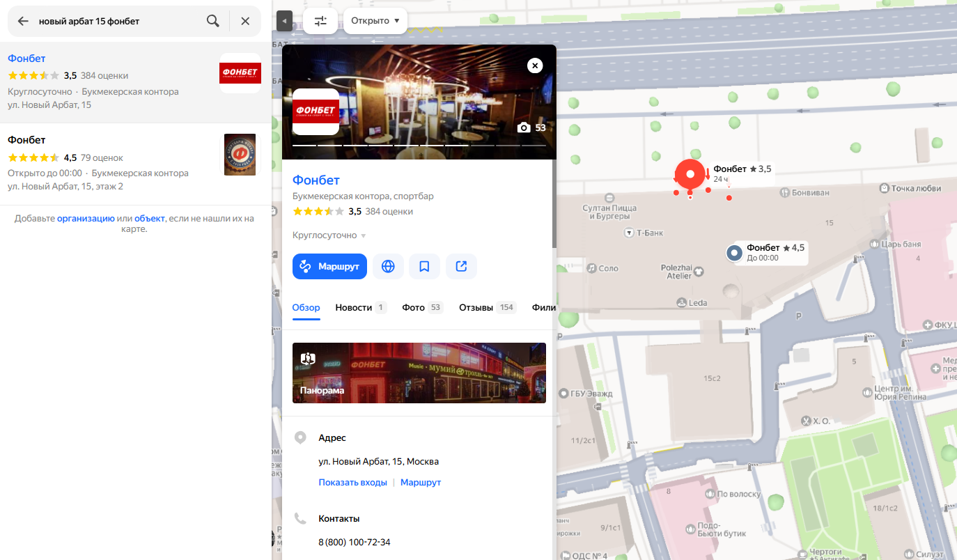
Task: Click the организацию link
Action: pyautogui.click(x=86, y=218)
